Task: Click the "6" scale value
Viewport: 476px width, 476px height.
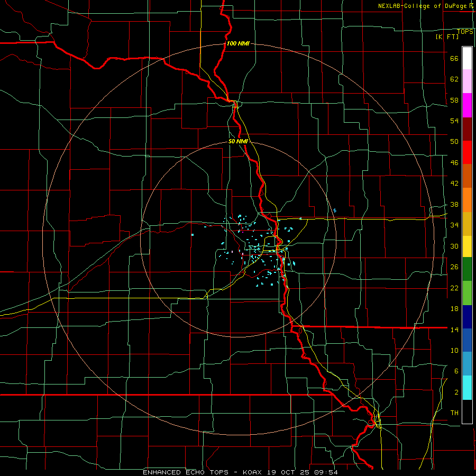Action: point(456,371)
